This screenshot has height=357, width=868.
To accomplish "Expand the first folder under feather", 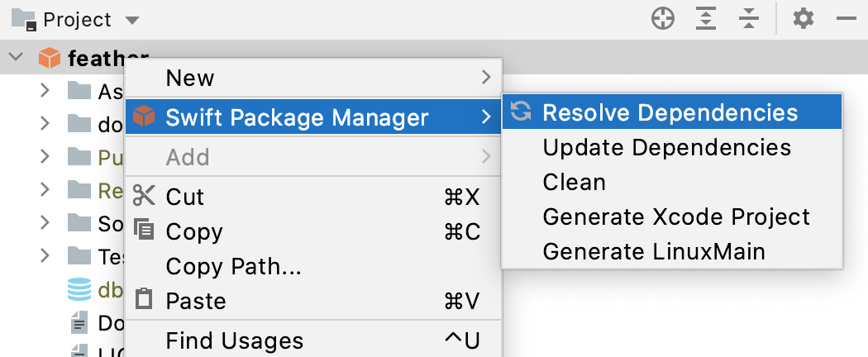I will [x=45, y=90].
